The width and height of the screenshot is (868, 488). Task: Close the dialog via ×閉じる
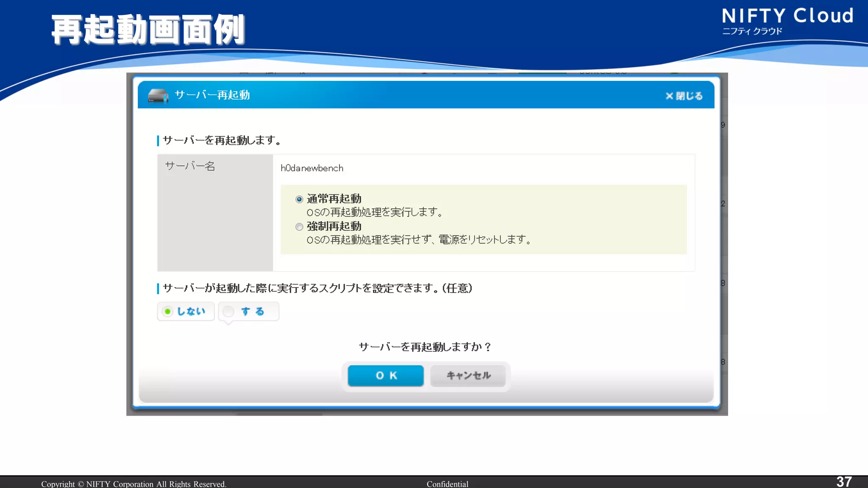pyautogui.click(x=684, y=96)
